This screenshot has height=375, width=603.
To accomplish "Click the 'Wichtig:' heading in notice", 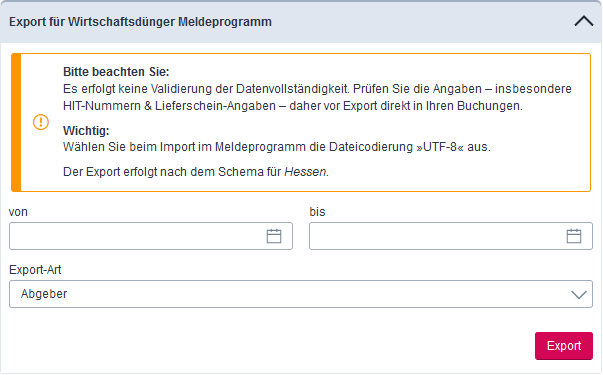I will coord(86,131).
